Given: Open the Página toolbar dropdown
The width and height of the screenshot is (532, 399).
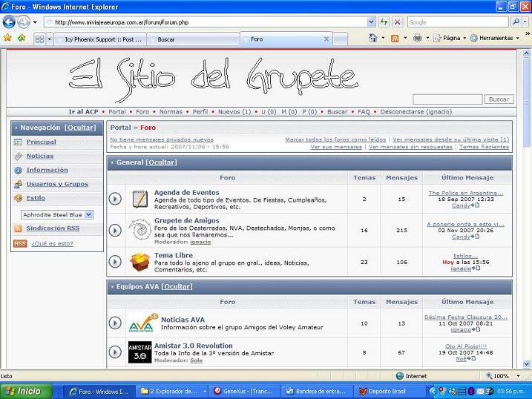Looking at the screenshot, I should pos(450,38).
